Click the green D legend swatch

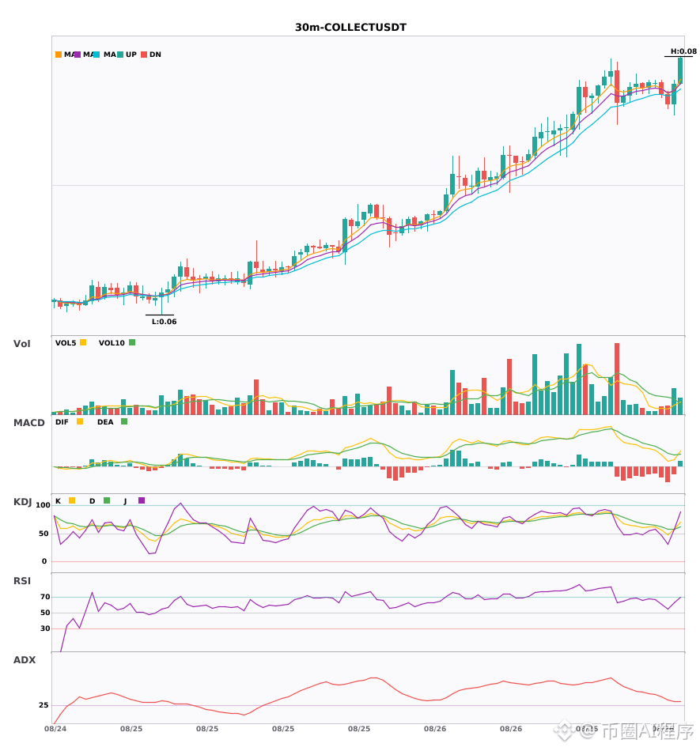[107, 500]
